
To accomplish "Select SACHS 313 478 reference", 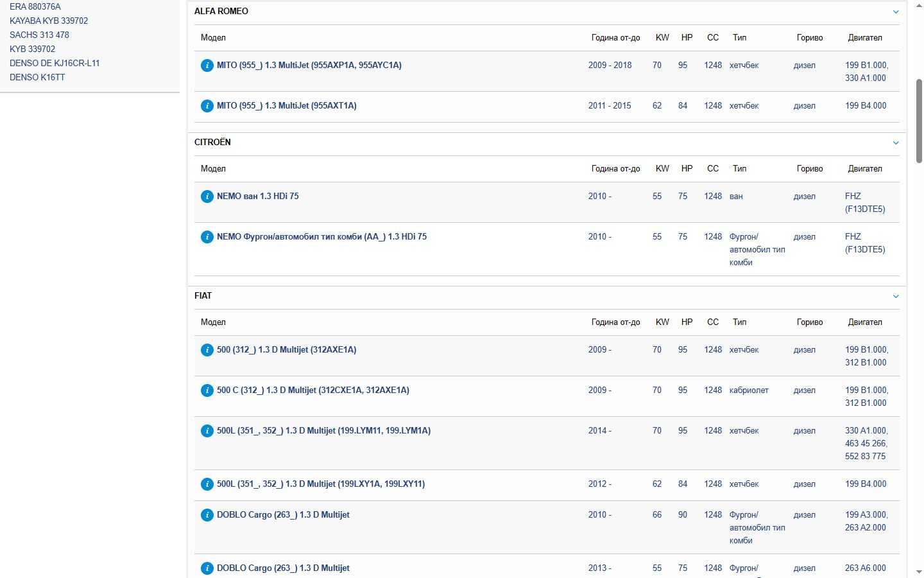I will pos(39,35).
